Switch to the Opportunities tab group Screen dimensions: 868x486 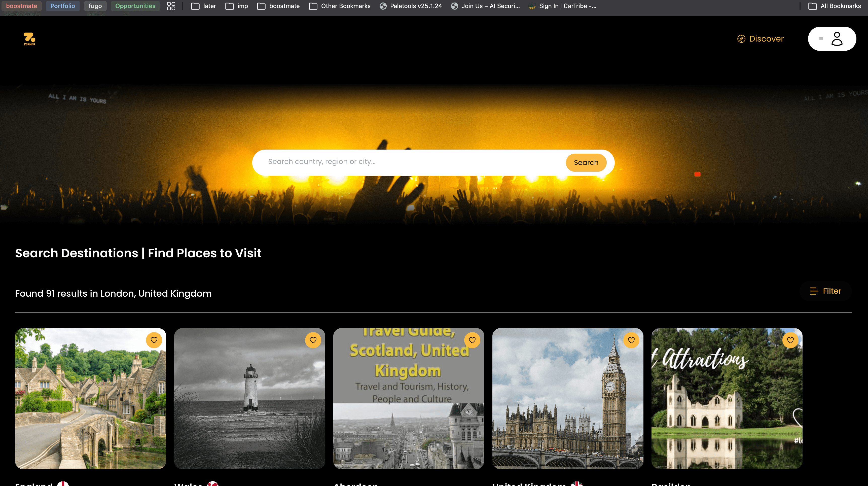pyautogui.click(x=135, y=6)
